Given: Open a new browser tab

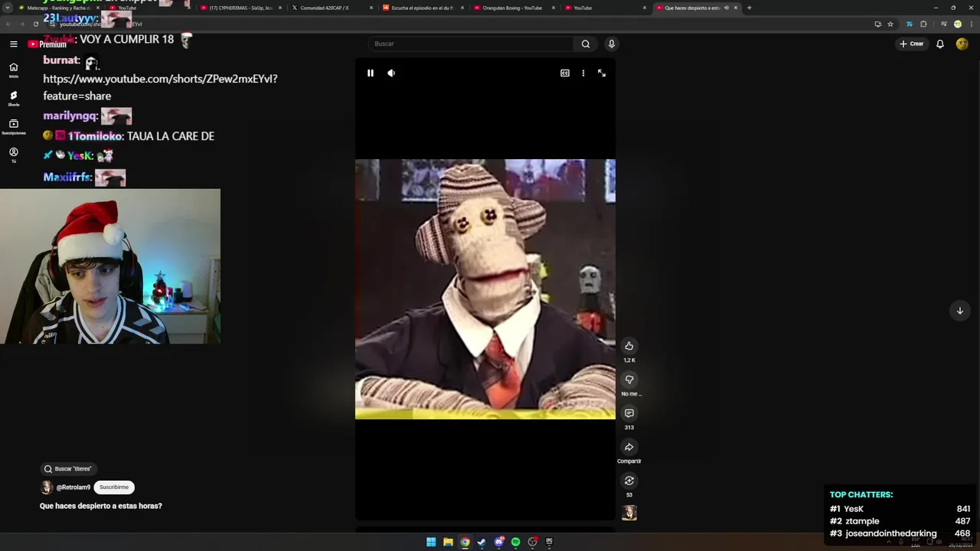Looking at the screenshot, I should point(749,8).
